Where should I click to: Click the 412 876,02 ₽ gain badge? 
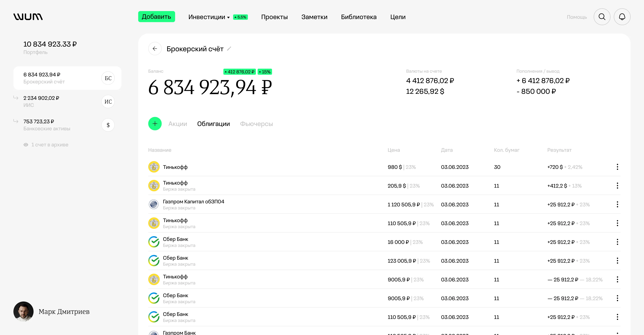239,72
